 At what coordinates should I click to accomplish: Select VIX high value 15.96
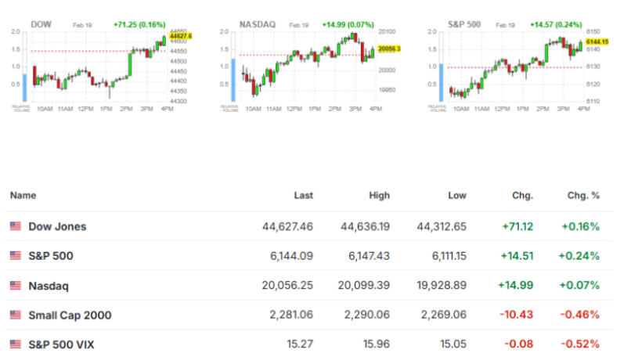(377, 344)
